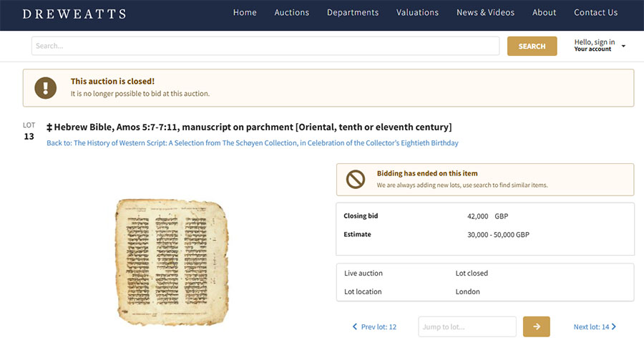Open the Departments menu

click(x=353, y=13)
